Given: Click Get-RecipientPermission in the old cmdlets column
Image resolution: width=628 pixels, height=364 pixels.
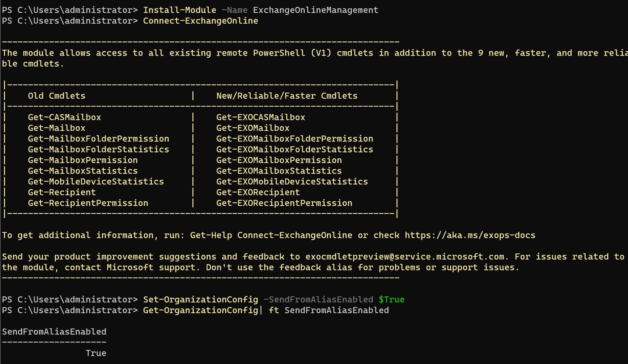Looking at the screenshot, I should tap(88, 203).
